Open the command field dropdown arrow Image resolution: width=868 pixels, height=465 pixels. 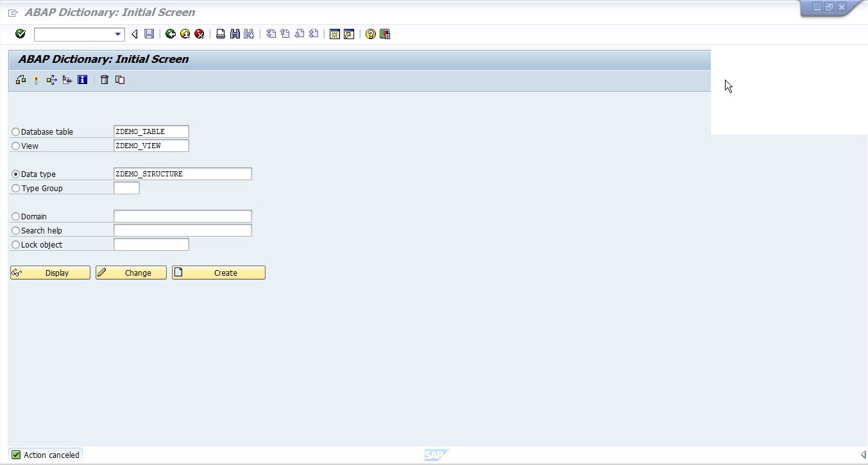click(x=117, y=34)
